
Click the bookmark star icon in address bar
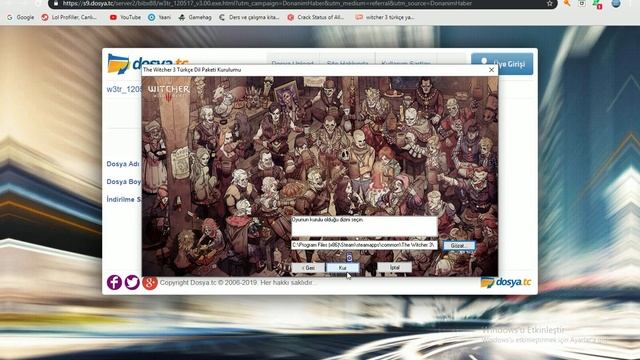coord(550,4)
